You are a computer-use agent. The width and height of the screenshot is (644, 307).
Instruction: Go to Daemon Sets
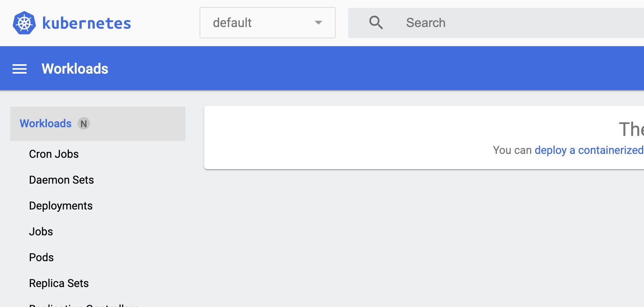click(61, 180)
